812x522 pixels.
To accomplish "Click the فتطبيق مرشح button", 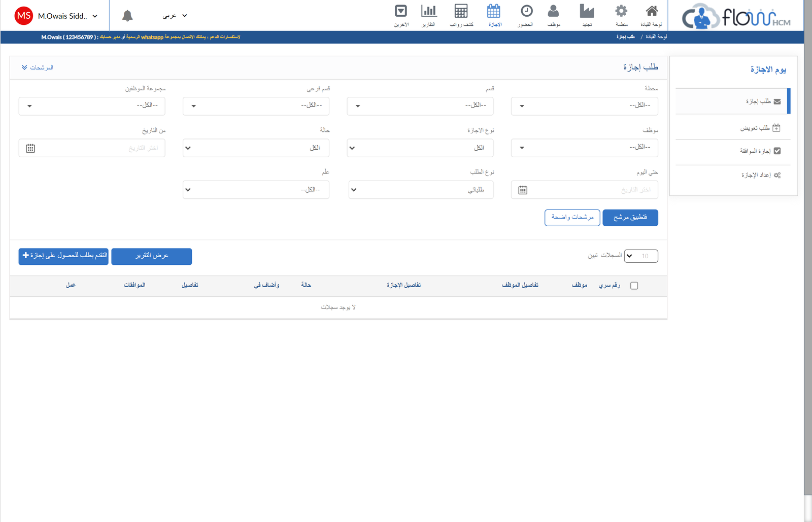I will coord(630,218).
